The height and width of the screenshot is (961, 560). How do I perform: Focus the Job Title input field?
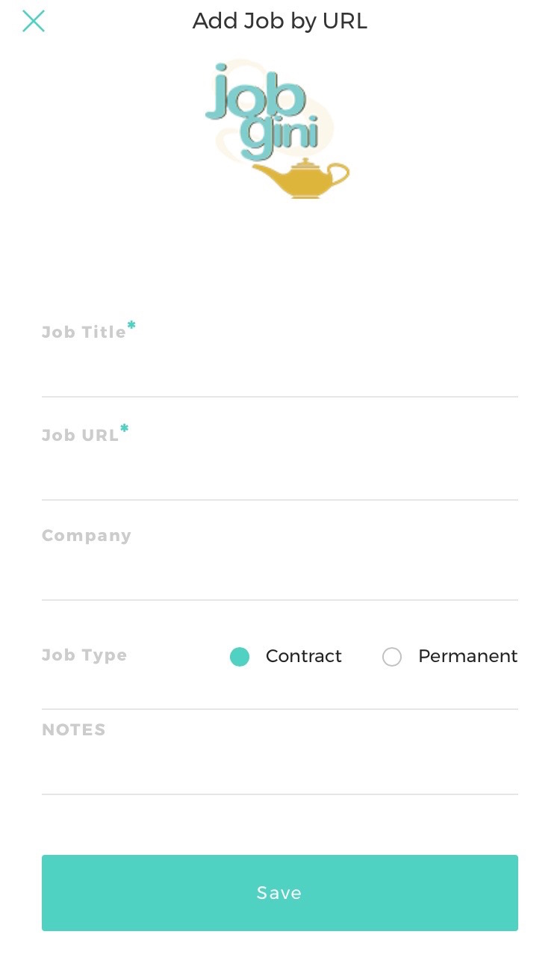(x=279, y=371)
